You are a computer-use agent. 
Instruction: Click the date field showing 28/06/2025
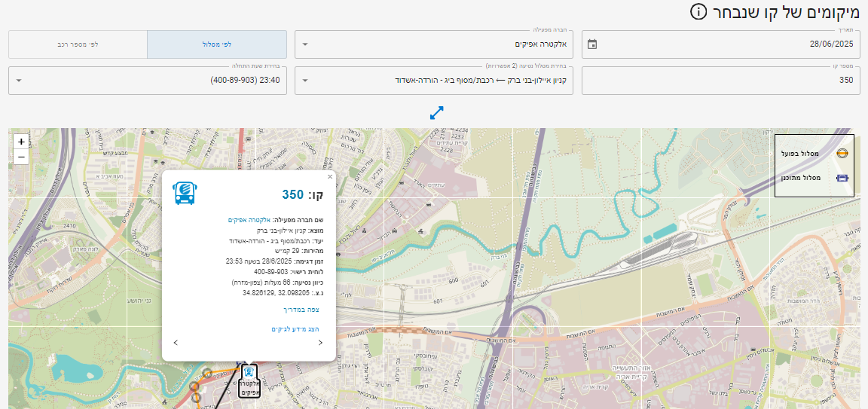click(720, 44)
